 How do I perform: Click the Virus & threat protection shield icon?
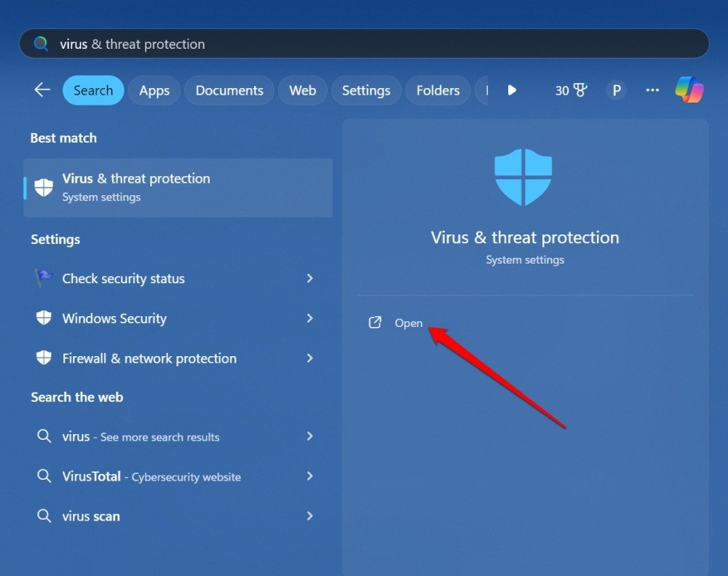(x=43, y=187)
